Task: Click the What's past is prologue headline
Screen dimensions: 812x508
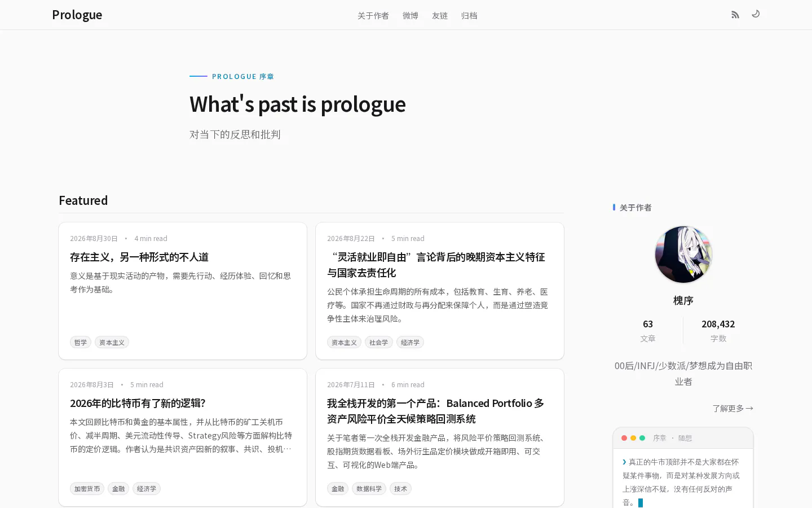Action: (x=298, y=104)
